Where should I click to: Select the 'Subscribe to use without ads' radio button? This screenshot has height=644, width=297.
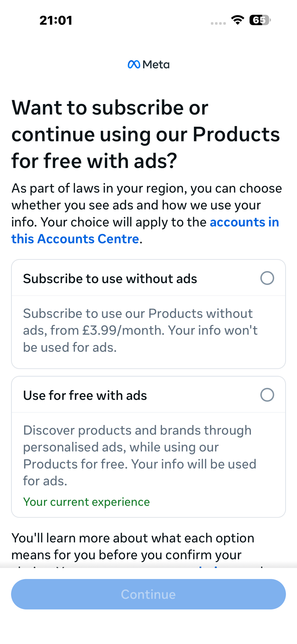(267, 278)
